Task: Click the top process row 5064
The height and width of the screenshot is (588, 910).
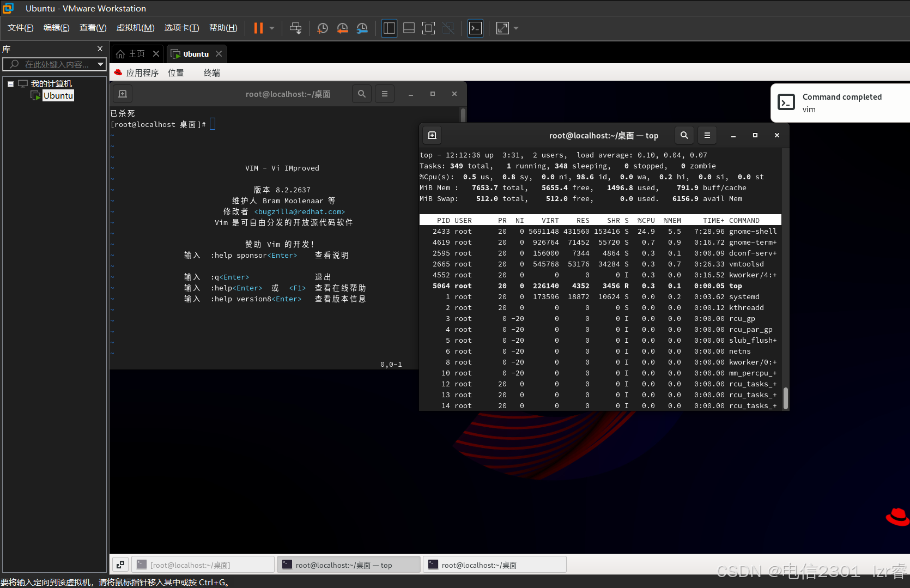Action: click(600, 286)
